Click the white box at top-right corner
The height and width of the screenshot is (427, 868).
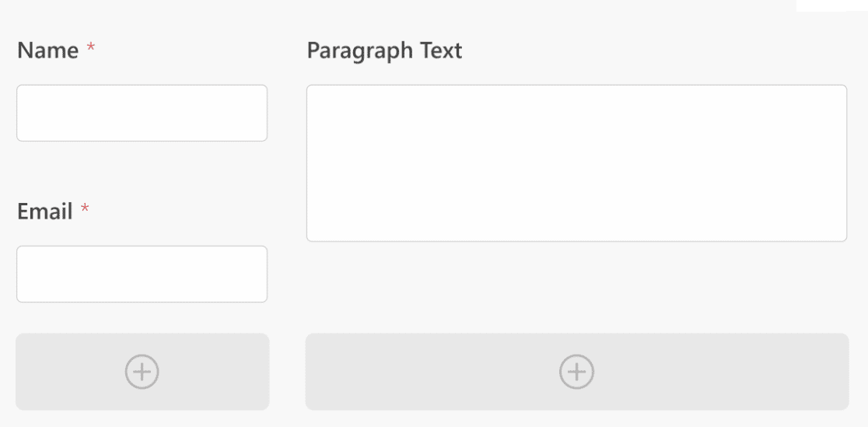[x=832, y=5]
